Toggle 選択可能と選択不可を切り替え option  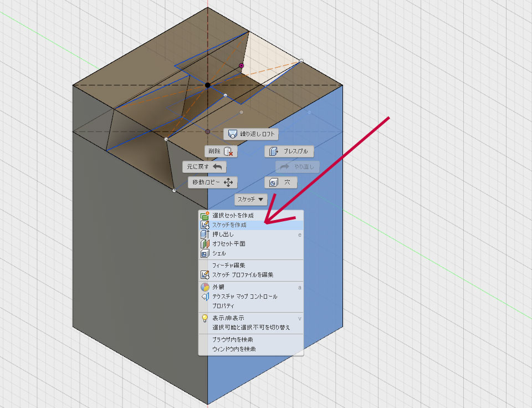point(251,328)
